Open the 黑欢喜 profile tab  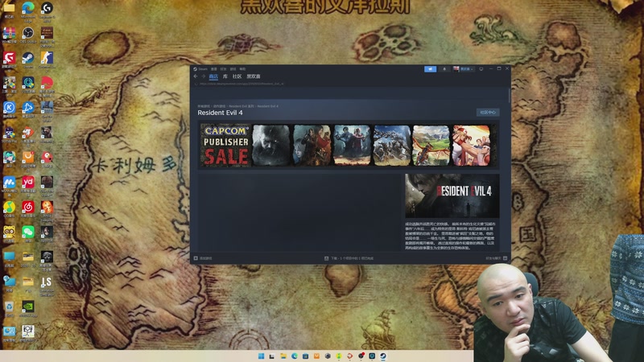tap(254, 76)
